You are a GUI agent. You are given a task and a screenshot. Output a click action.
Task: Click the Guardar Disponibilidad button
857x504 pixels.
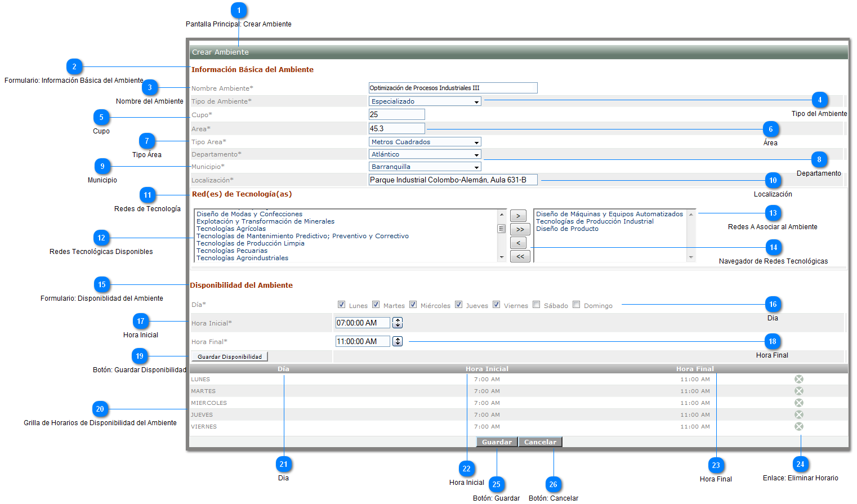[229, 356]
